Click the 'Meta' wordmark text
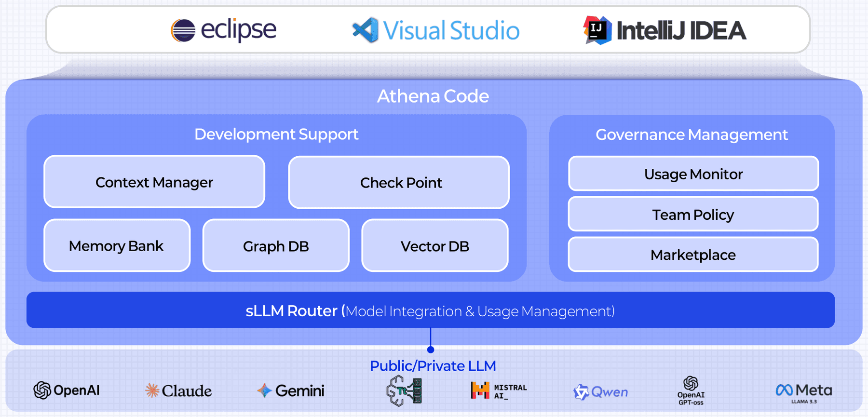 click(814, 390)
